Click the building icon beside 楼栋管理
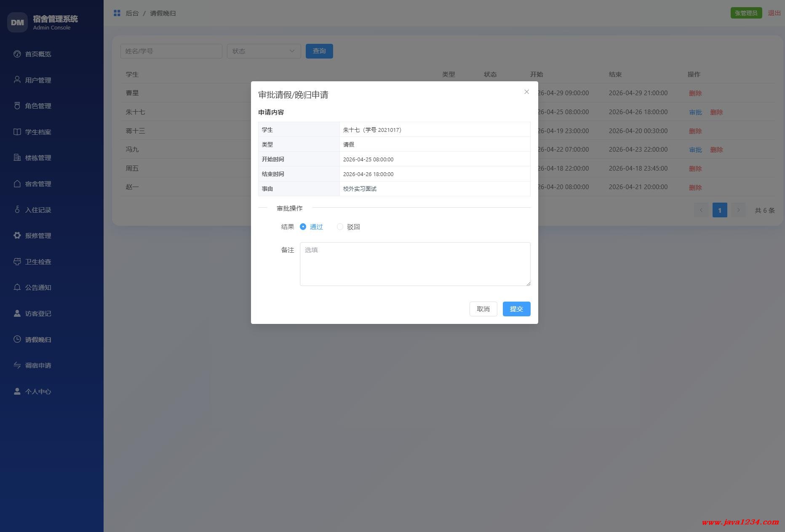This screenshot has width=785, height=532. coord(17,158)
